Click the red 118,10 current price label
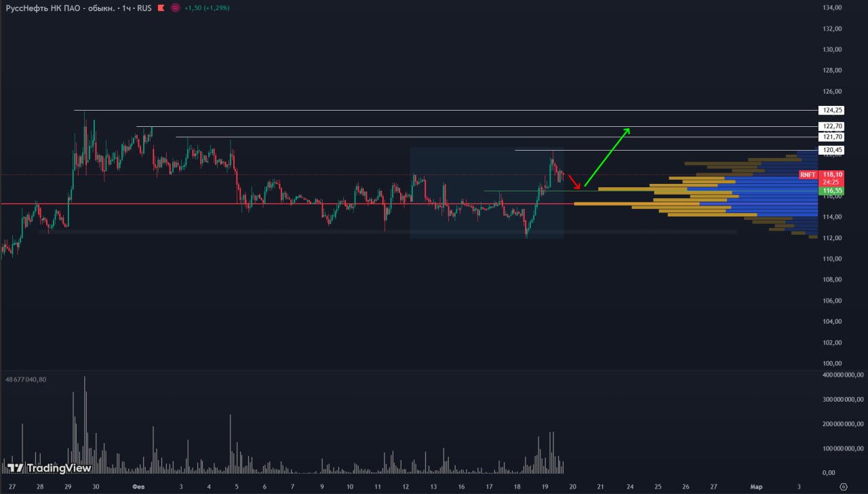This screenshot has width=868, height=494. 833,174
